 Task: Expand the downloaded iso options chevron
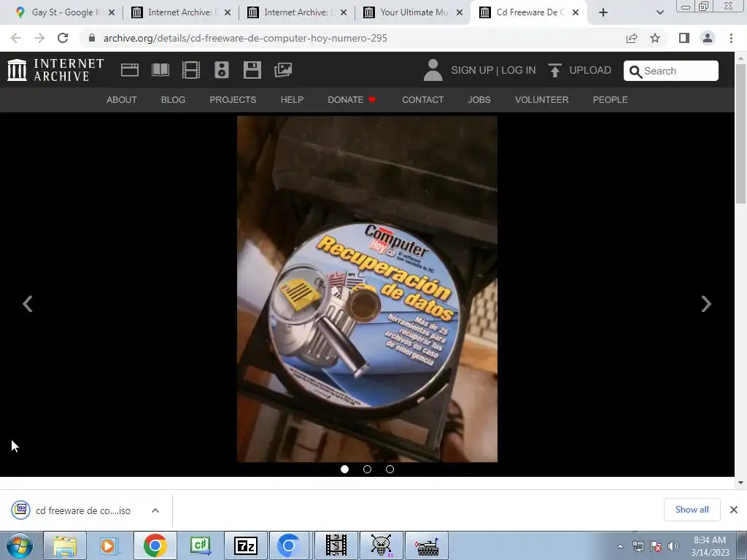[x=155, y=510]
